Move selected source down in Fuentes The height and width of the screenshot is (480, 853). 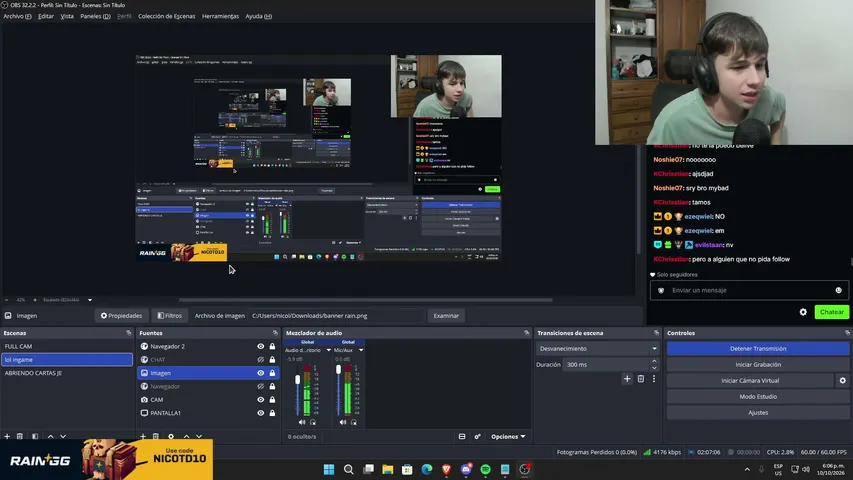[199, 436]
